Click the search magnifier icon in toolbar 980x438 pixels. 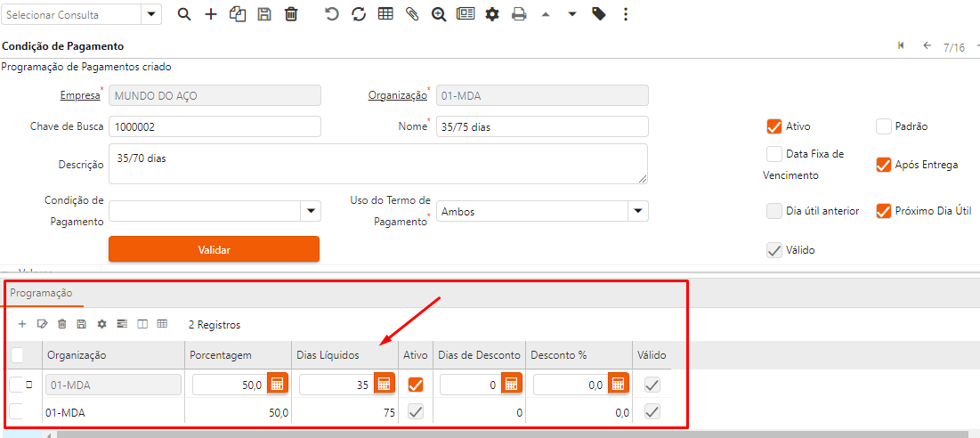(x=184, y=14)
